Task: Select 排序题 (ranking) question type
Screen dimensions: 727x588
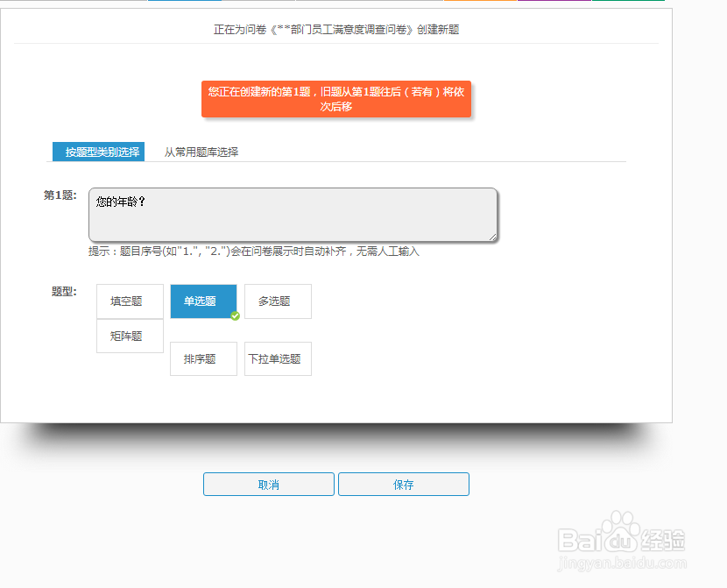Action: 202,358
